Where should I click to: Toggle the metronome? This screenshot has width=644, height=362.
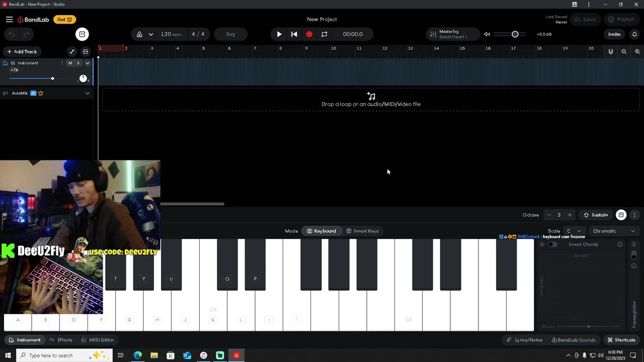tap(139, 34)
